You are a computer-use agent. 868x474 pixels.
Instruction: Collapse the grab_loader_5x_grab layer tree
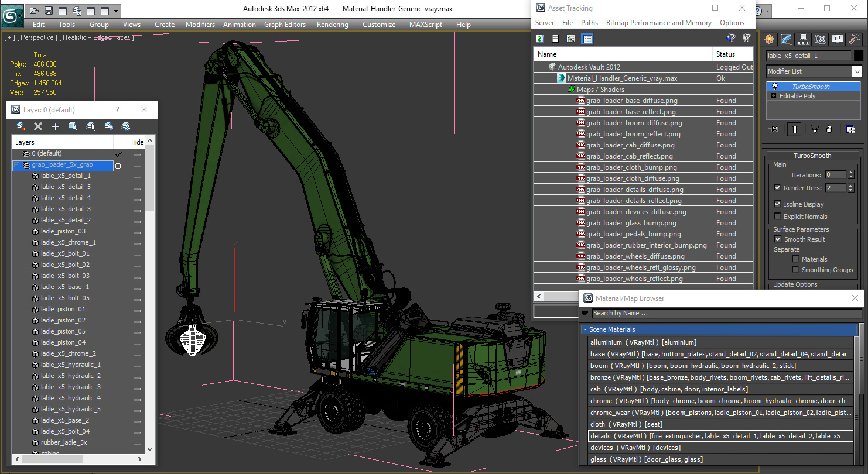click(x=17, y=166)
